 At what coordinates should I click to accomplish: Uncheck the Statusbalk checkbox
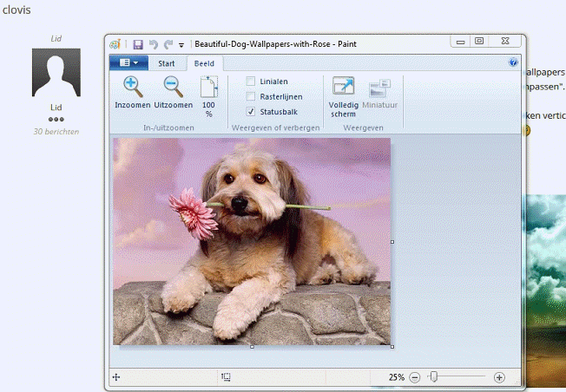coord(251,112)
